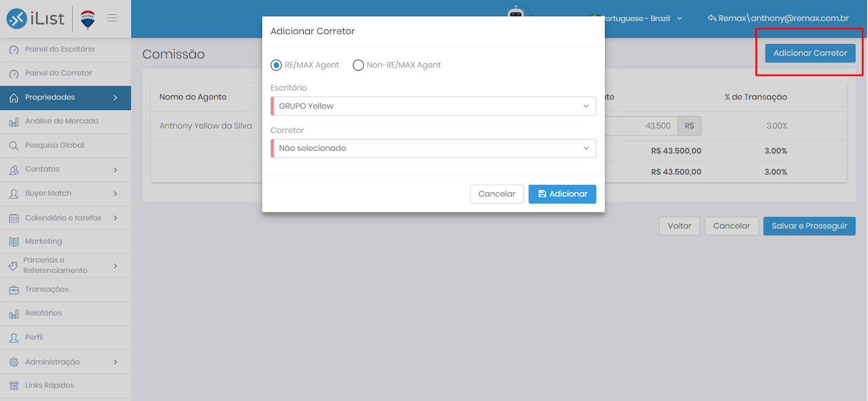Expand the Contatos submenu chevron

116,170
